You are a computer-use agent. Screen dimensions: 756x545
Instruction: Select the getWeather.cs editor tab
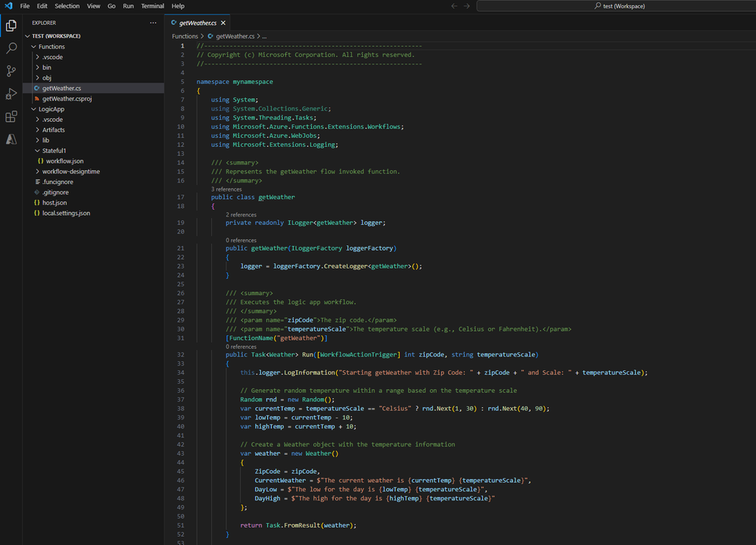[198, 23]
